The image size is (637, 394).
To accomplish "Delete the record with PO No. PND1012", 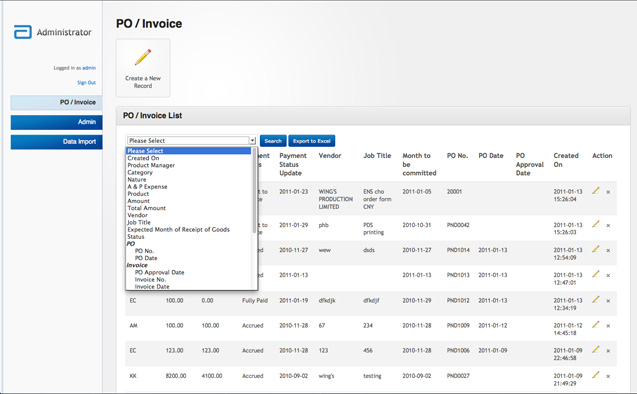I will [608, 301].
